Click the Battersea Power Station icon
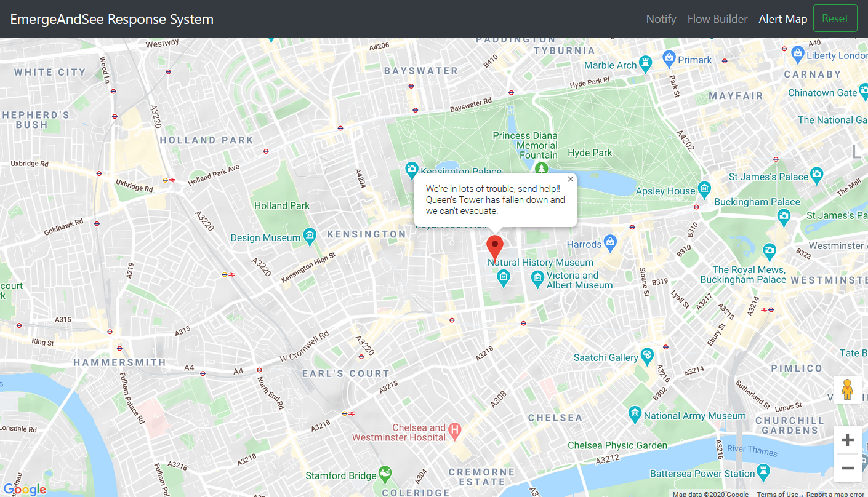The width and height of the screenshot is (868, 497). tap(764, 471)
